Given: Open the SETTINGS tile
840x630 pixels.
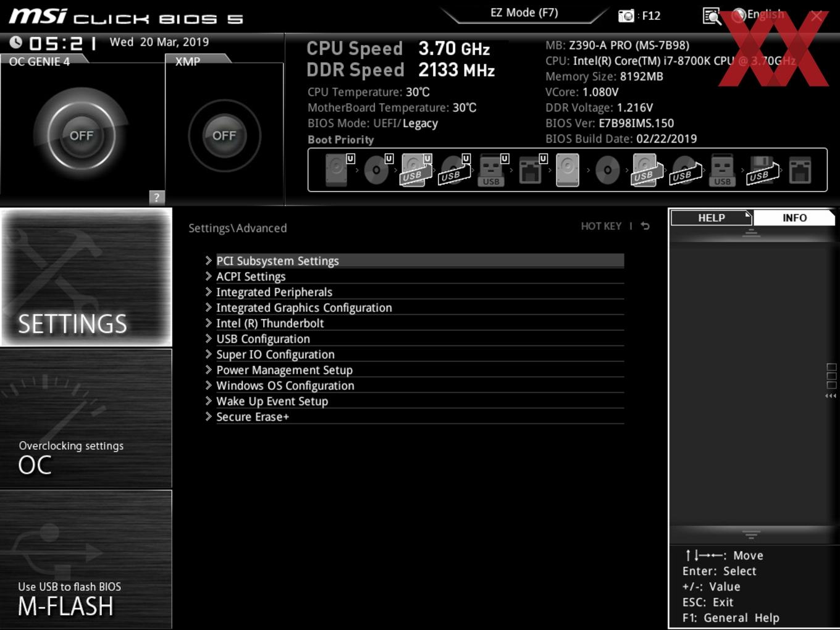Looking at the screenshot, I should click(x=86, y=277).
